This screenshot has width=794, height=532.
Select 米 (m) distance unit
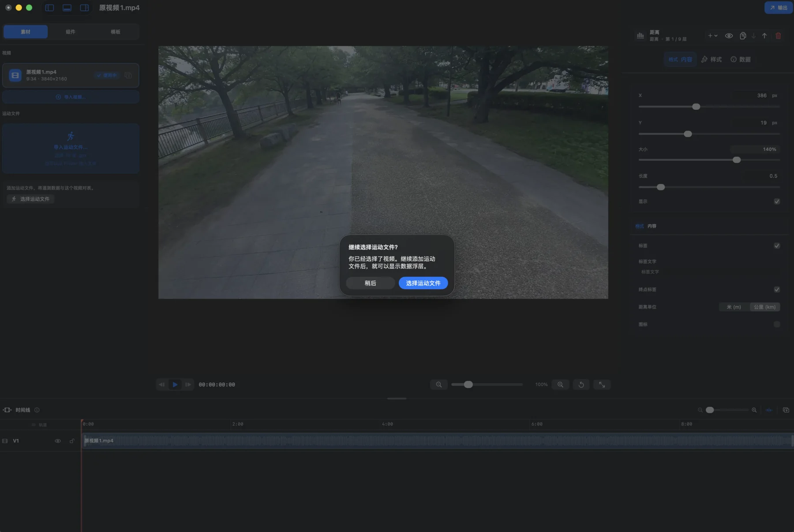(x=734, y=307)
